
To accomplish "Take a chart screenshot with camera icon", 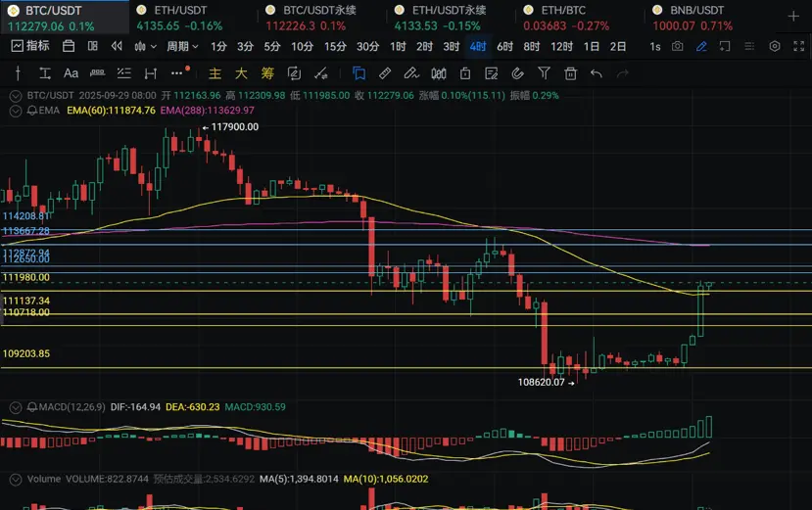I will pyautogui.click(x=677, y=46).
